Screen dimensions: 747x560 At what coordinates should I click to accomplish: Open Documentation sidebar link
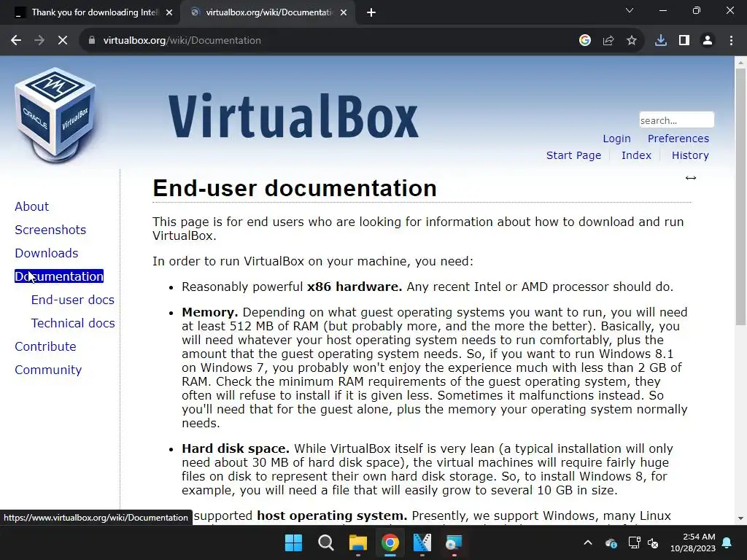(59, 276)
